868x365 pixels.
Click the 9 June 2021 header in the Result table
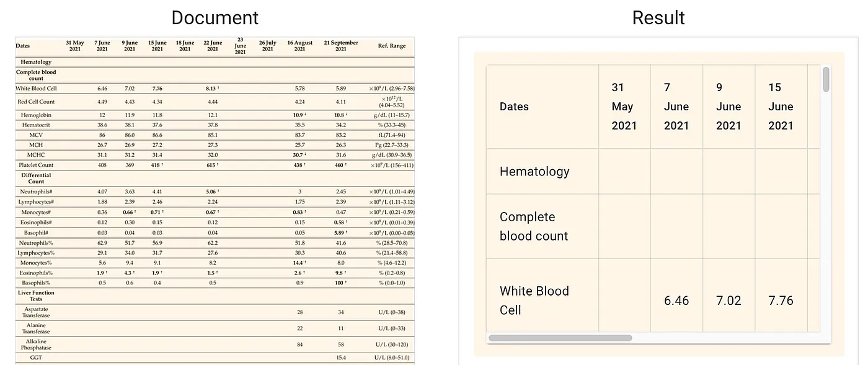point(728,107)
